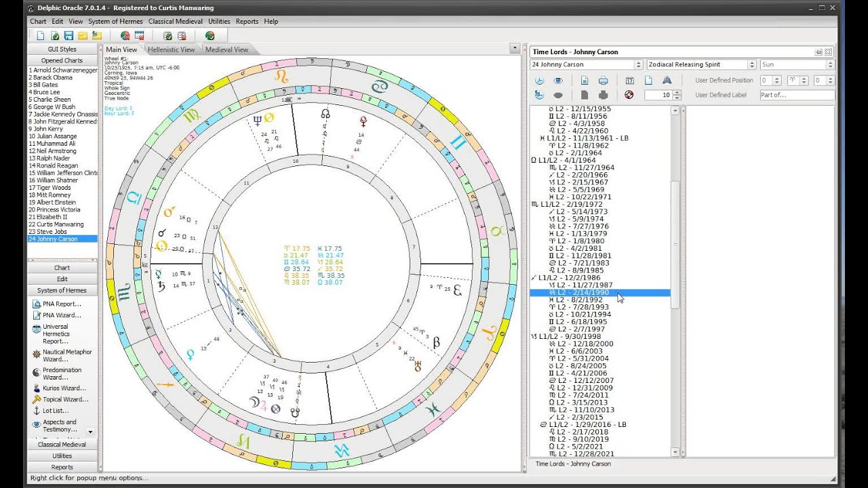Click the chart arrow icon below the clock
This screenshot has height=488, width=868.
(539, 95)
